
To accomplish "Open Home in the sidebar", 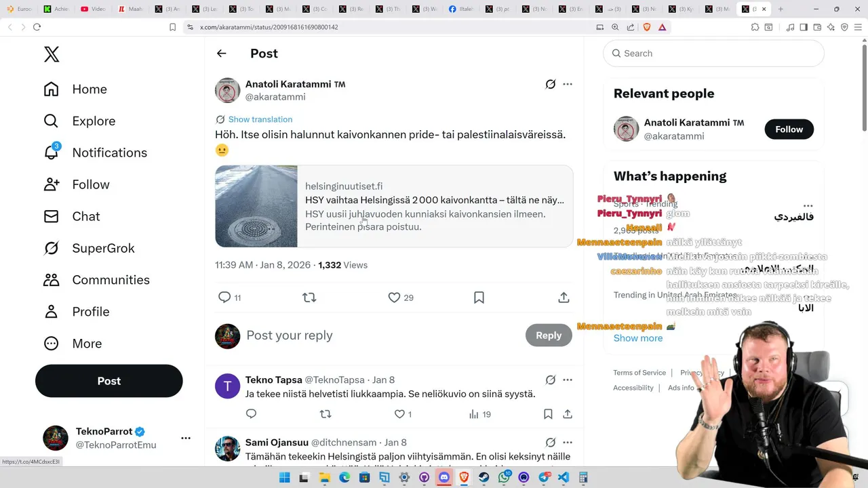I will [75, 89].
